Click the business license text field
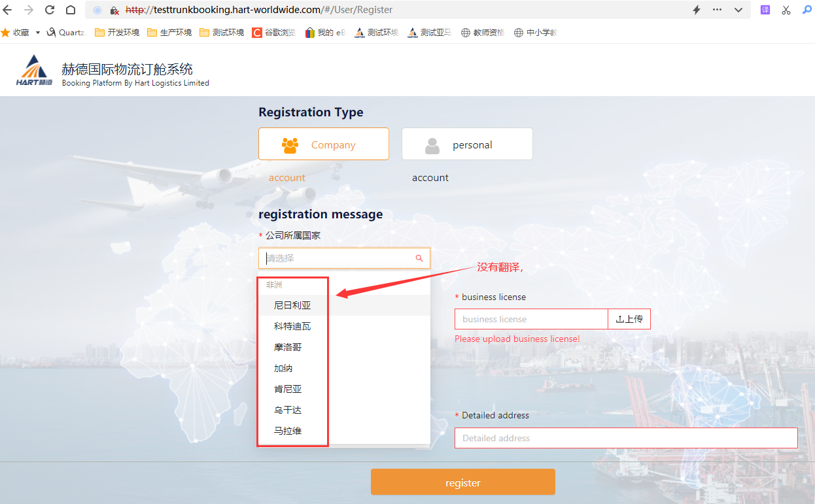The image size is (815, 504). point(531,319)
